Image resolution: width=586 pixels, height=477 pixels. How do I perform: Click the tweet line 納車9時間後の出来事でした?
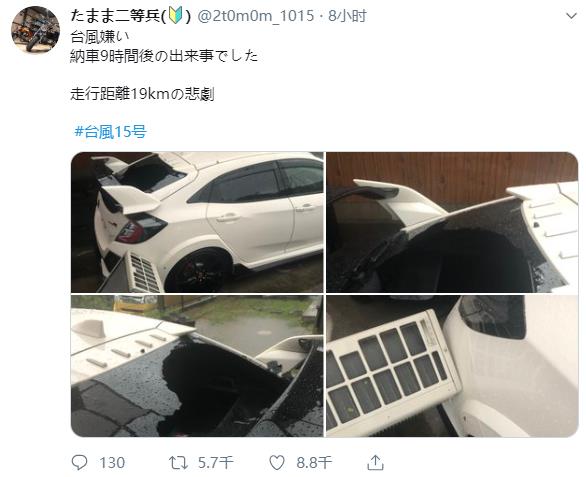[x=164, y=56]
